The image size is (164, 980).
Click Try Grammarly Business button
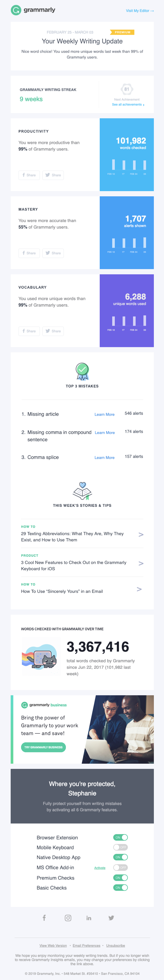point(43,747)
